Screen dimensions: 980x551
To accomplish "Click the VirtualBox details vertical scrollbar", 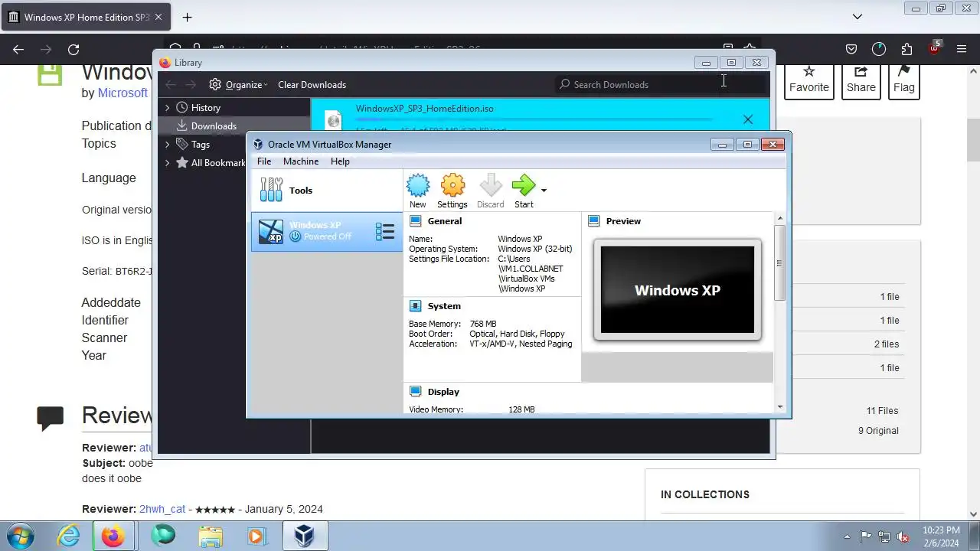I will (779, 262).
